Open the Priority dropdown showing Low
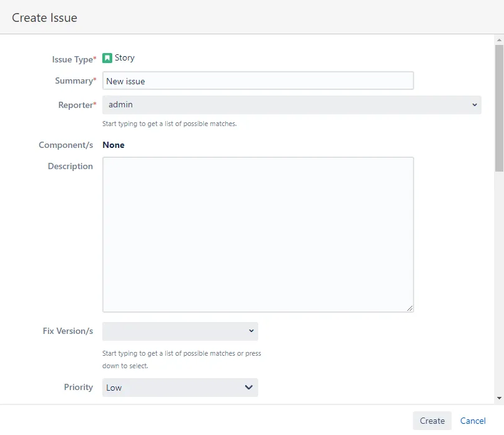Screen dimensions: 504x435 tap(180, 388)
